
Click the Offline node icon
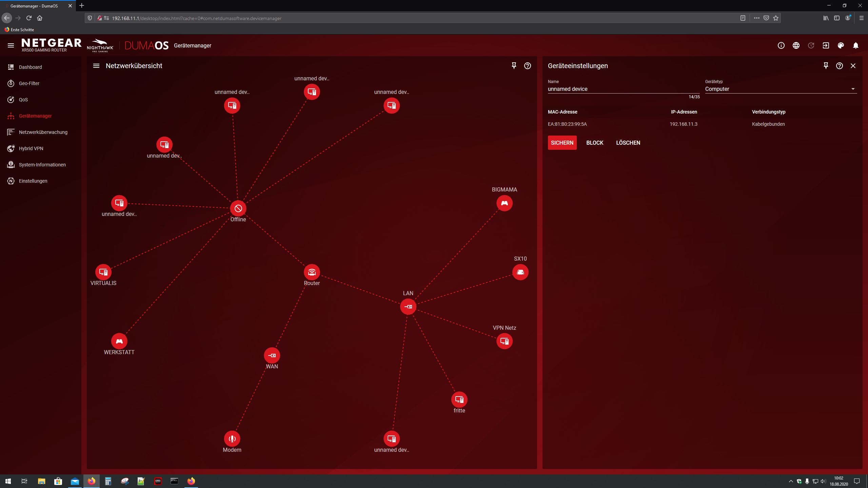click(238, 208)
